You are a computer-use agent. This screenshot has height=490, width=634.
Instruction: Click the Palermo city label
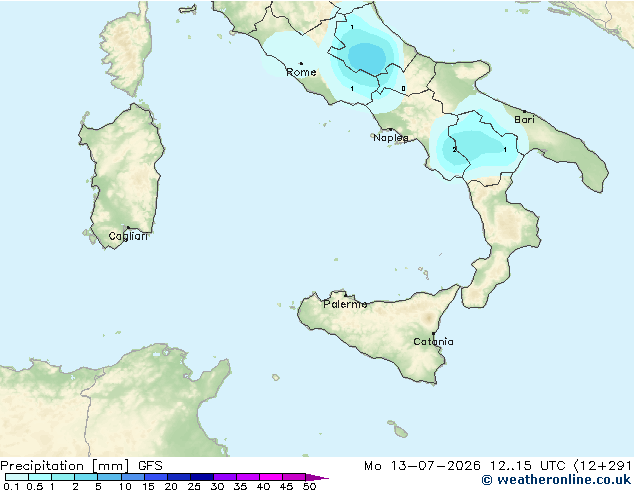345,304
